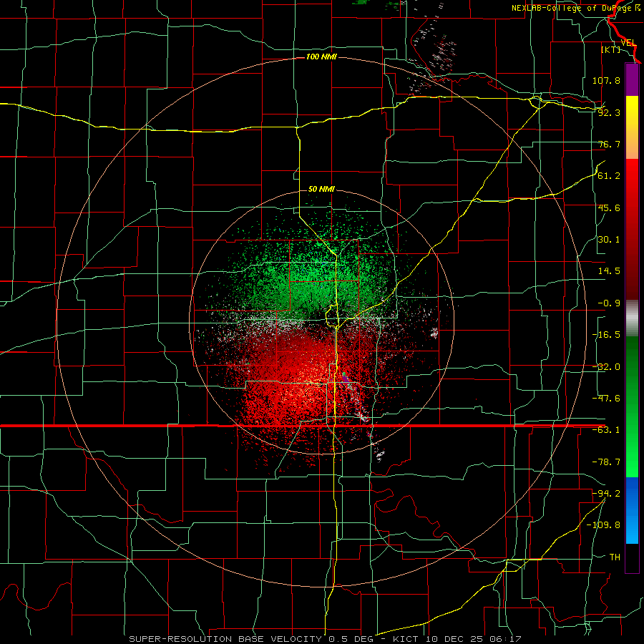Click the yellow-orange segment of the color bar
The width and height of the screenshot is (644, 644).
pyautogui.click(x=632, y=127)
